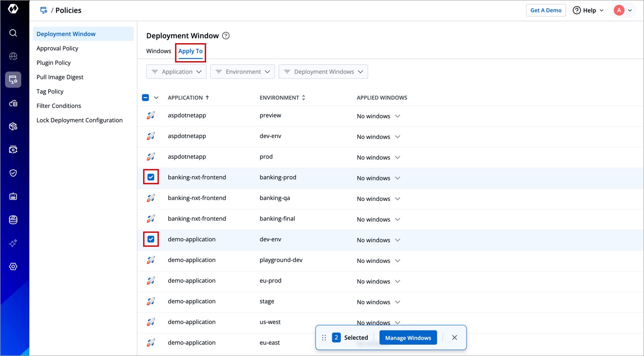Open the globe icon in left sidebar

tap(13, 56)
